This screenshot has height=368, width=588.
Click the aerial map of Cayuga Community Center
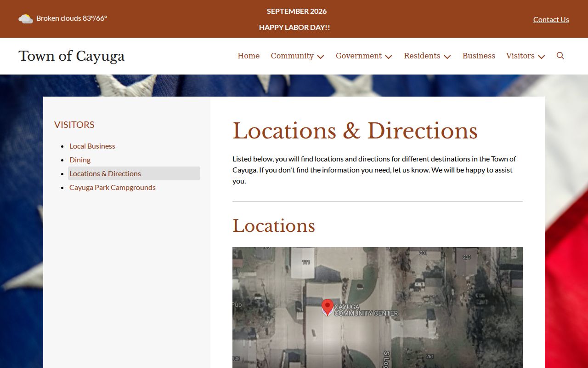pyautogui.click(x=378, y=307)
